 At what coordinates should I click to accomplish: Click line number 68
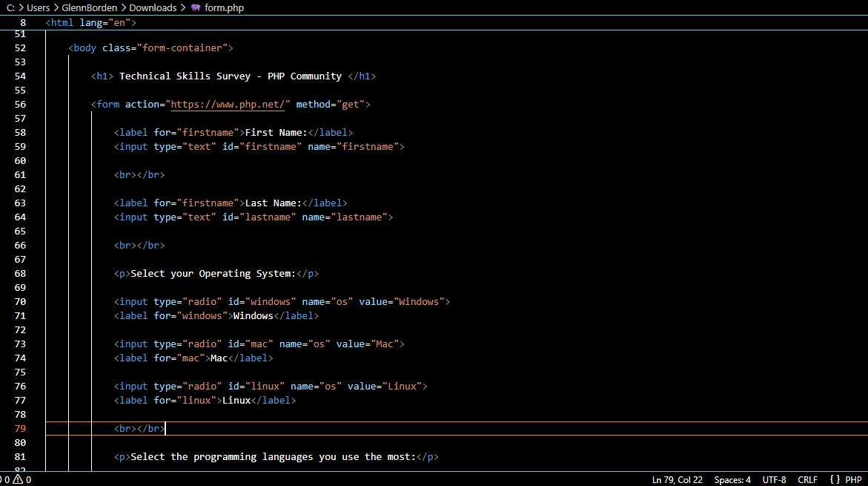coord(21,273)
